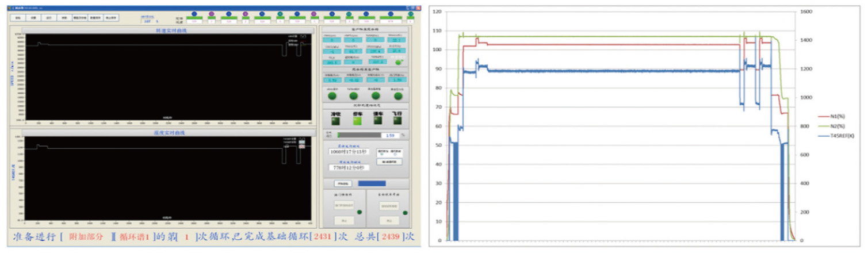
Task: Click the green circle at far right of the top strip
Action: (x=411, y=14)
